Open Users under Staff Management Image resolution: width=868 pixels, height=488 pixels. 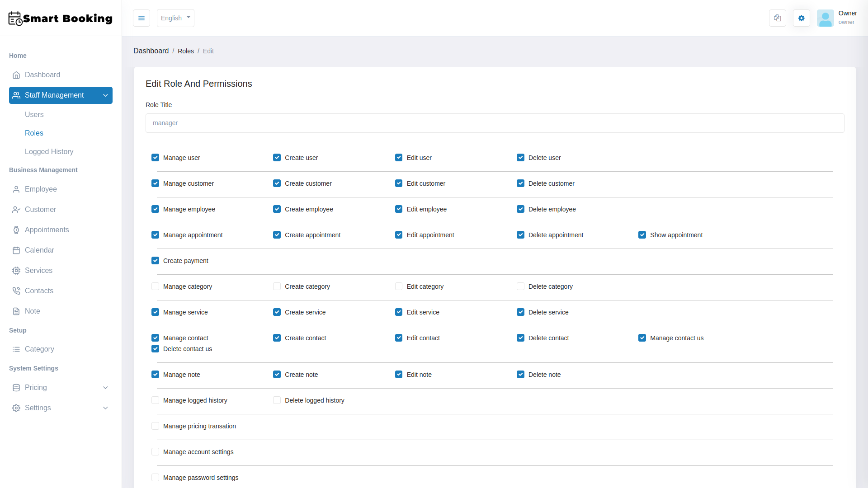point(34,114)
